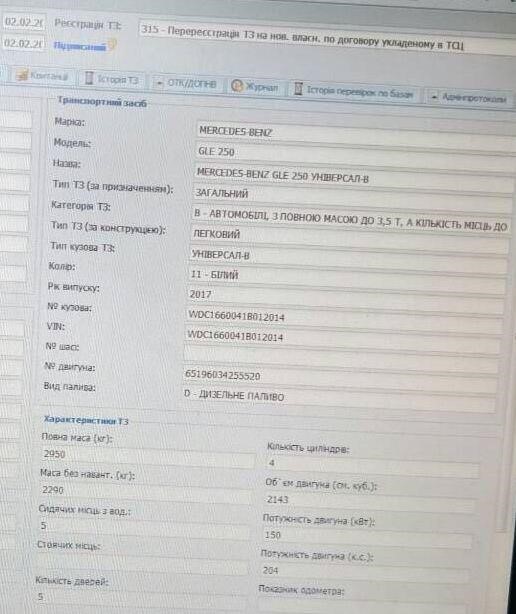Click the Повна маса field 2950
This screenshot has height=614, width=516.
[x=148, y=457]
